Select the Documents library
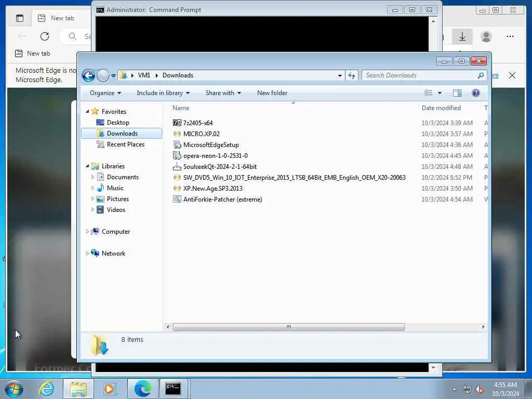The image size is (532, 399). [x=123, y=177]
